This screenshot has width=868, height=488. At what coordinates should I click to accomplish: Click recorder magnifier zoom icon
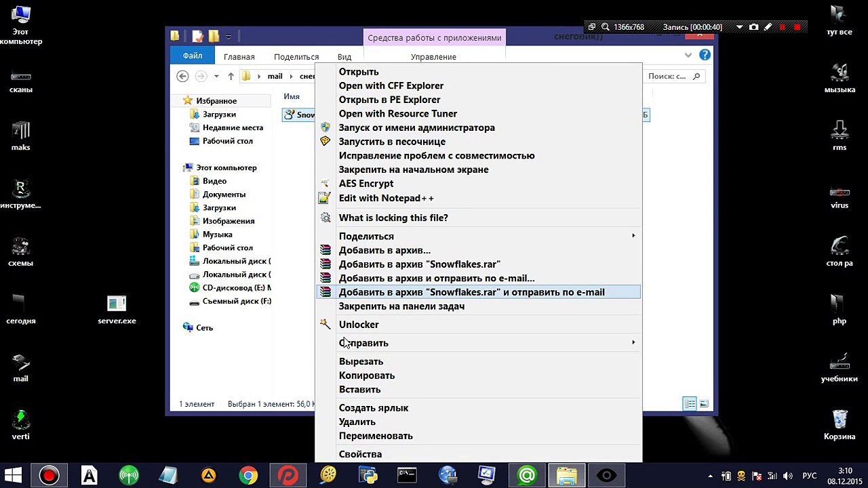point(604,27)
